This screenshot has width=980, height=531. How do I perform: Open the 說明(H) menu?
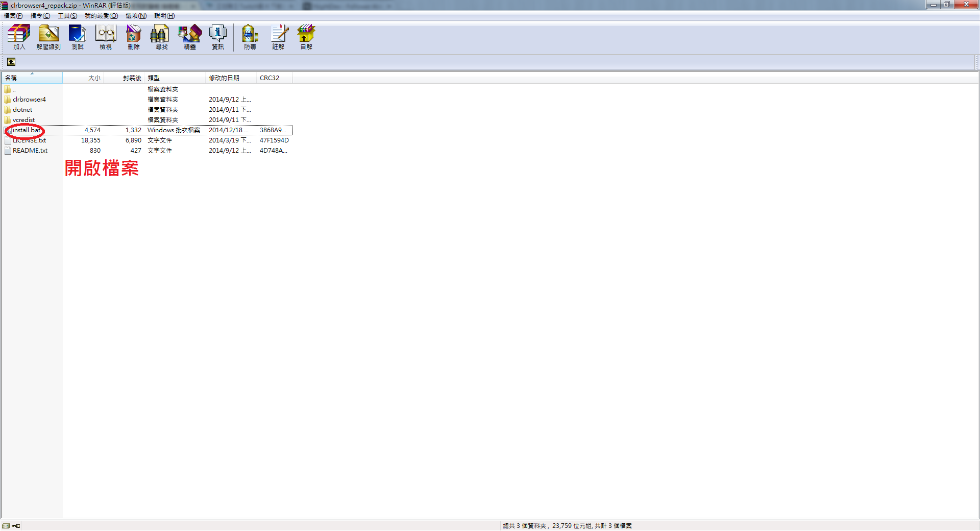click(164, 16)
